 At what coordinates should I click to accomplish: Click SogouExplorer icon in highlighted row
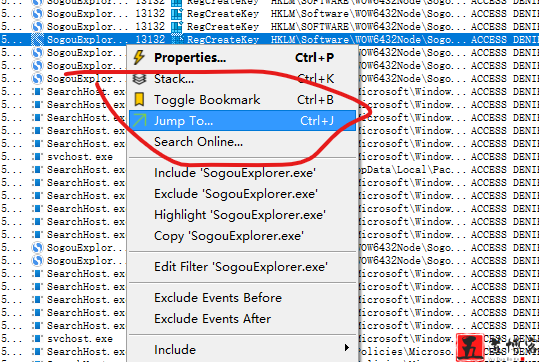point(37,40)
